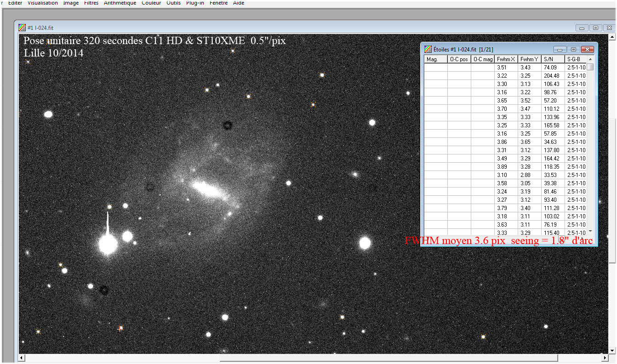
Task: Sort by the Mag. column header
Action: (436, 59)
